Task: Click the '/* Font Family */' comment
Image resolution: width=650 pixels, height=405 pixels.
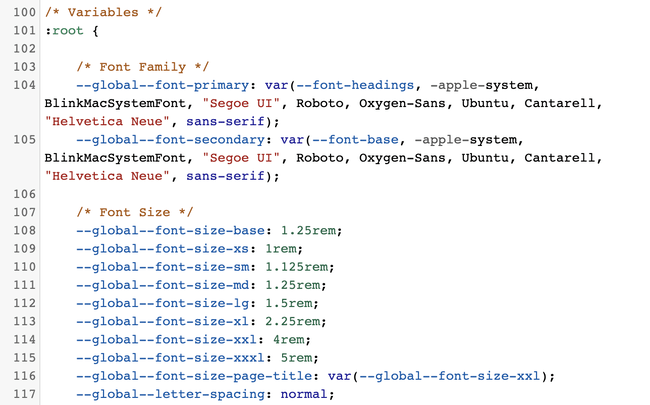Action: point(143,67)
